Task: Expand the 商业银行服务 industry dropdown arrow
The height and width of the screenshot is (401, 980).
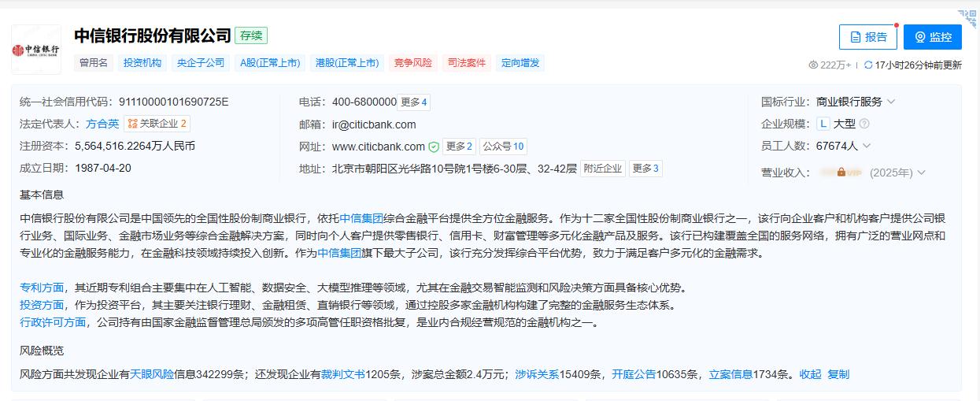Action: (891, 102)
